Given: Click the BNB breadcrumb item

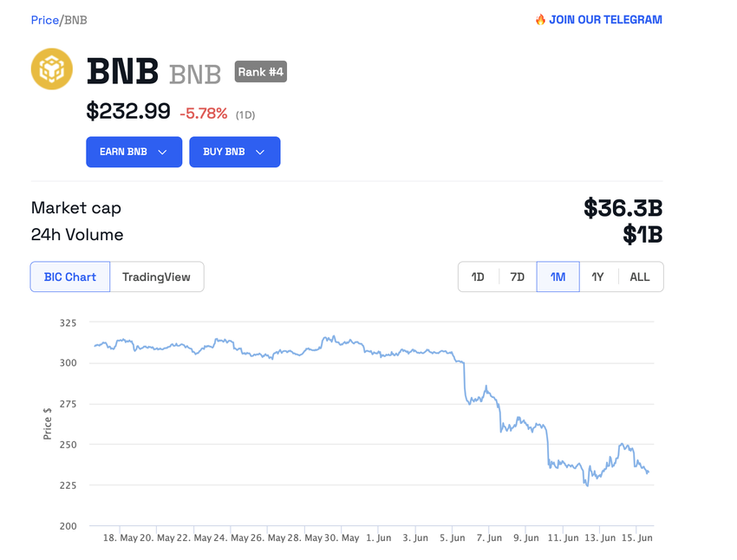Looking at the screenshot, I should click(x=75, y=20).
